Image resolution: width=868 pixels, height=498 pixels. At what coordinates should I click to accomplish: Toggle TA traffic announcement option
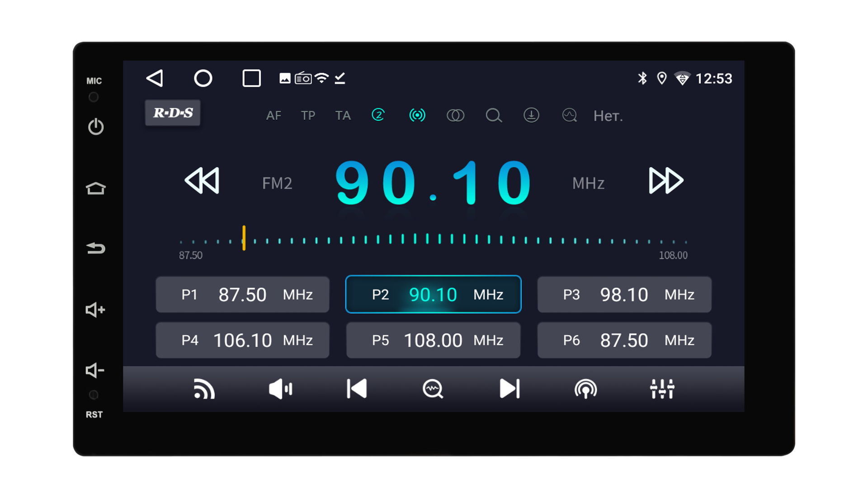[343, 116]
